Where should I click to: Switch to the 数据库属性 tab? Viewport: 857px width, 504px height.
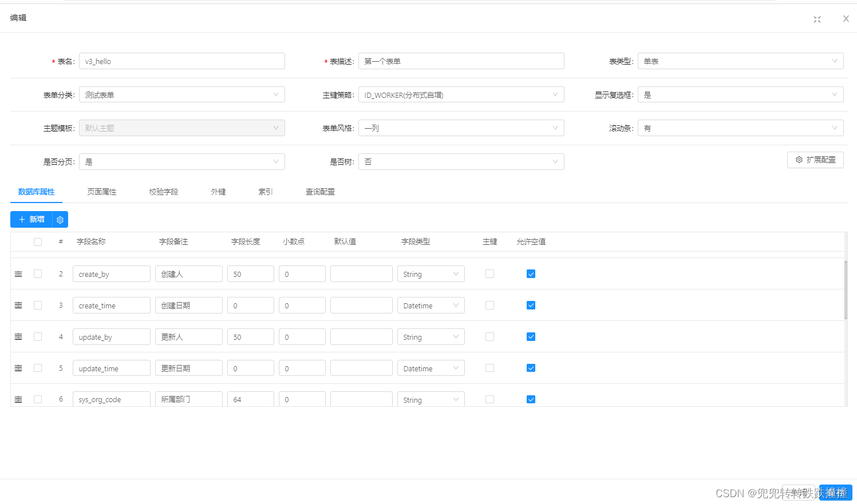(36, 192)
